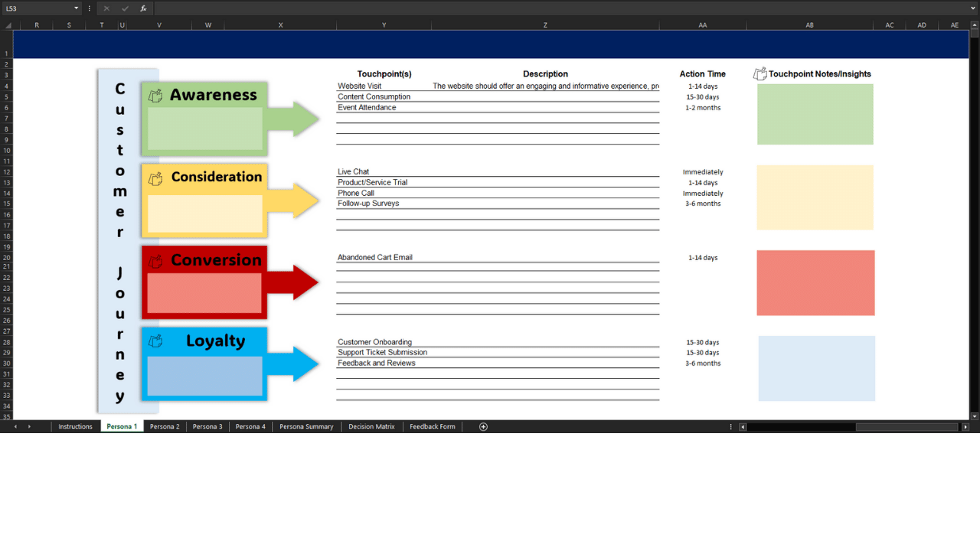Select column AA header
This screenshot has width=980, height=551.
tap(703, 25)
